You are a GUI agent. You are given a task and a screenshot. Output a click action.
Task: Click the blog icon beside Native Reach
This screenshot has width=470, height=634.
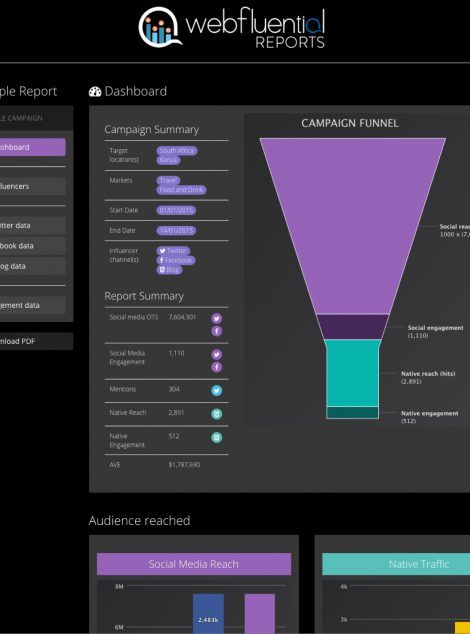[216, 414]
